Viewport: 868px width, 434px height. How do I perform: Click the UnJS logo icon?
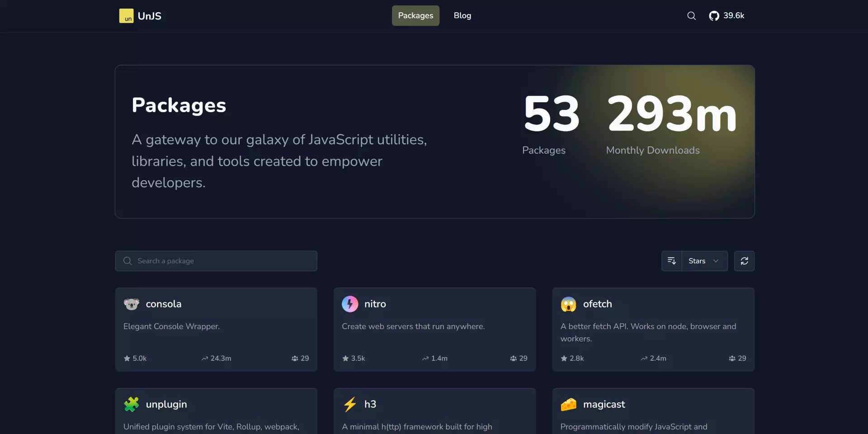pos(126,16)
